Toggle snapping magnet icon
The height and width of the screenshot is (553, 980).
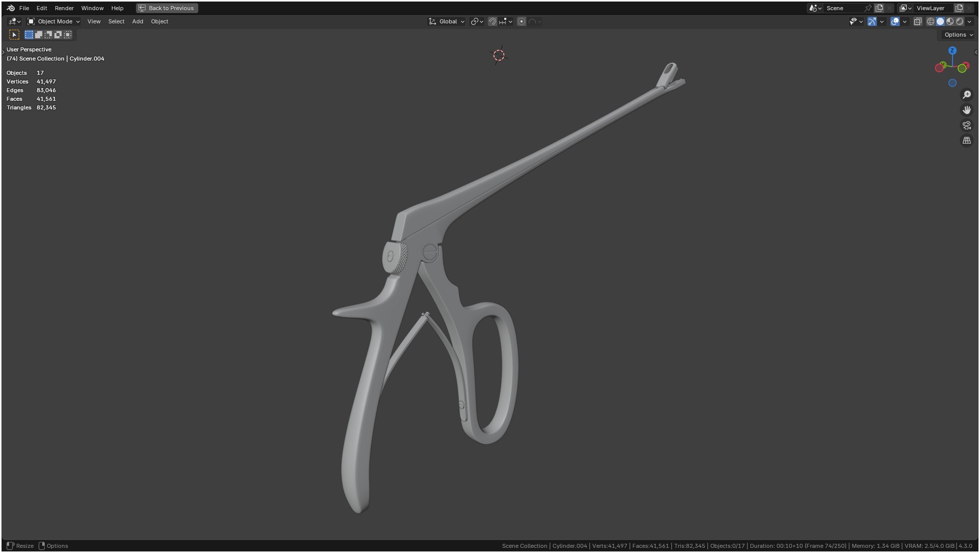(493, 21)
